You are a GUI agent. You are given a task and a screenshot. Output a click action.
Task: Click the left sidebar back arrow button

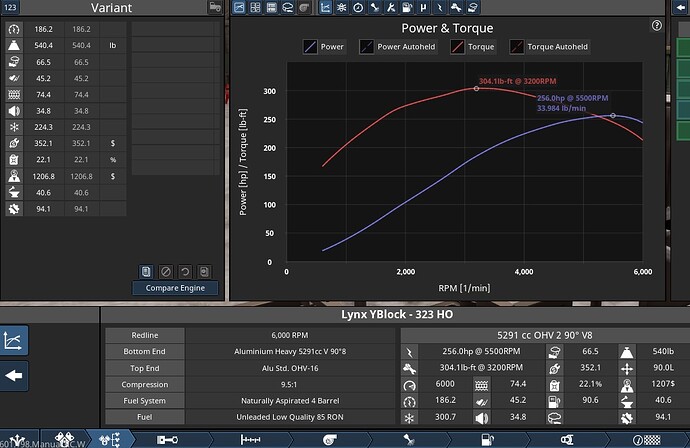14,376
